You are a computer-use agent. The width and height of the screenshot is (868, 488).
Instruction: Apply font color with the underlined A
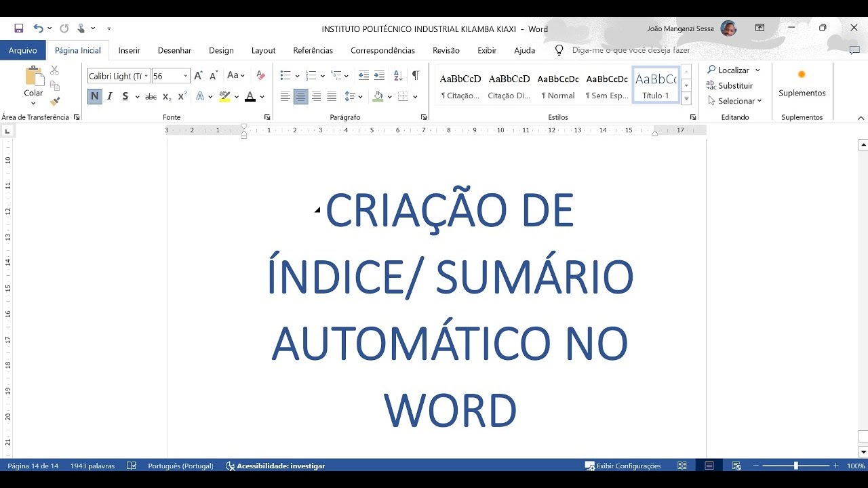[x=250, y=97]
